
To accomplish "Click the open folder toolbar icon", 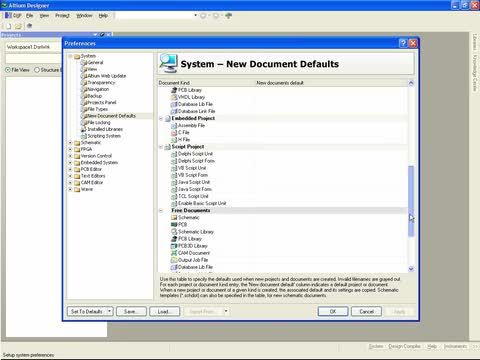I will coord(18,26).
